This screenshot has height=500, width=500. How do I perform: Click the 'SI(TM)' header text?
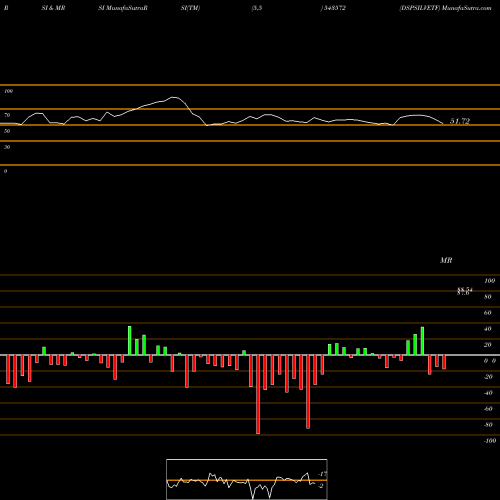coord(190,8)
